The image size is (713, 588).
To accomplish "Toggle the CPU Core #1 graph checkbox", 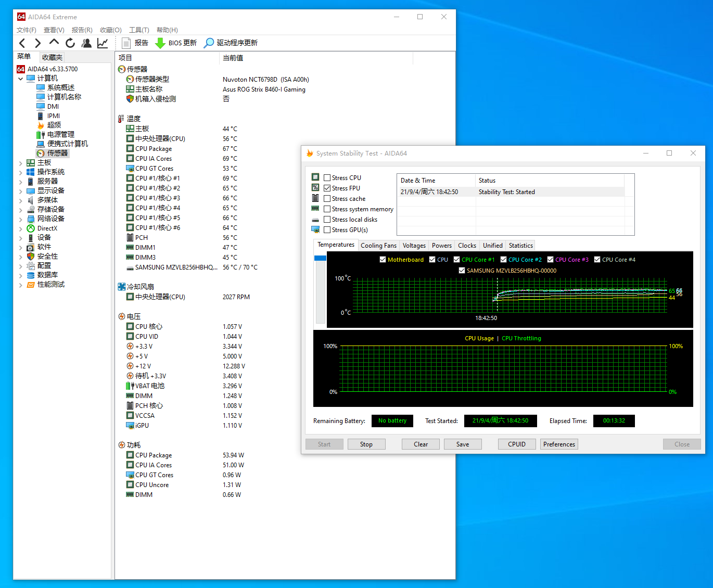I will [456, 259].
